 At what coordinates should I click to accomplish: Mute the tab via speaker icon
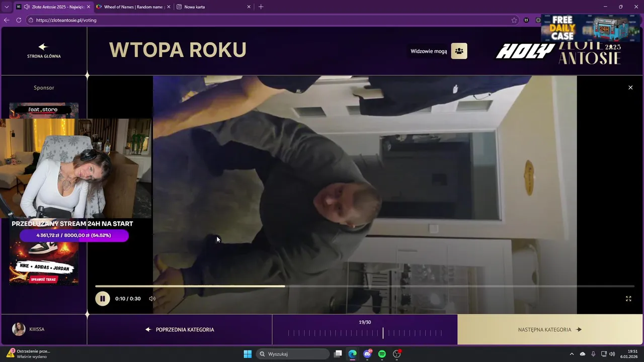pyautogui.click(x=26, y=7)
